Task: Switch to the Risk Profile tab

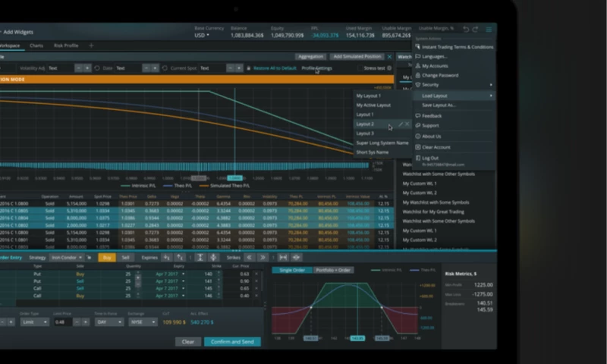Action: point(66,45)
